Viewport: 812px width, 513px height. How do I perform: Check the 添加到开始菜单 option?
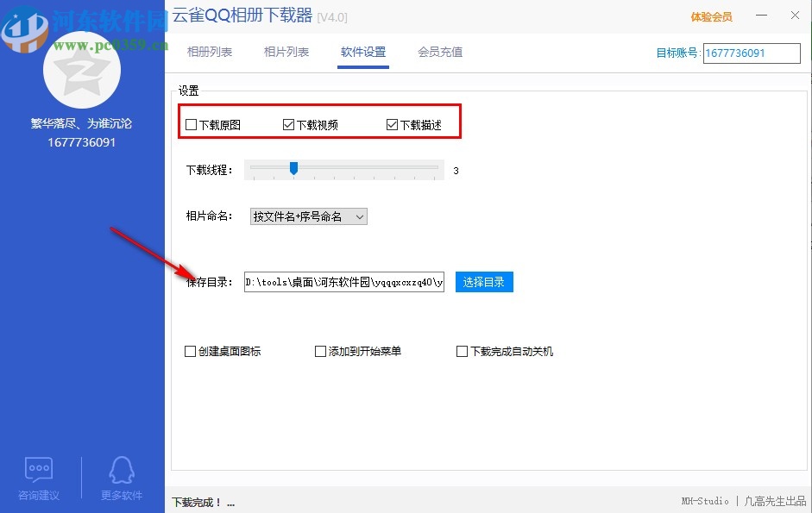point(320,351)
